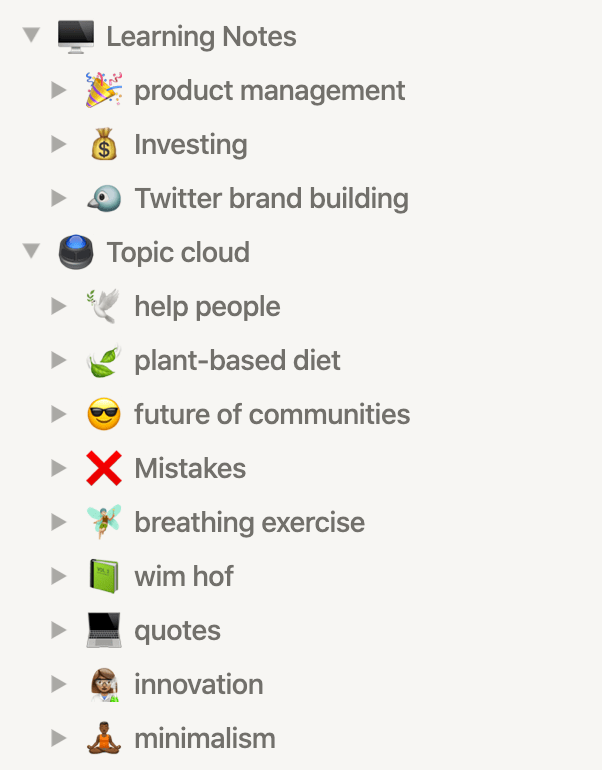Go to the Topic cloud page

pyautogui.click(x=178, y=253)
